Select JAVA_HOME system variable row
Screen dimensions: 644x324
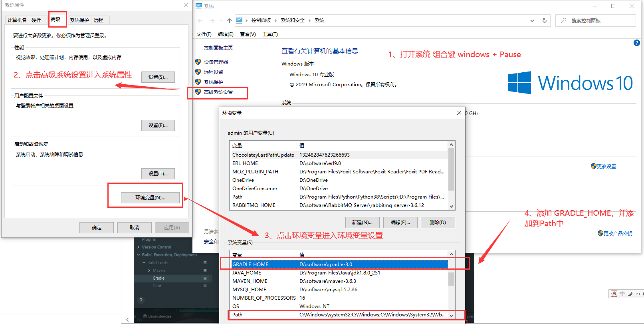pyautogui.click(x=339, y=273)
